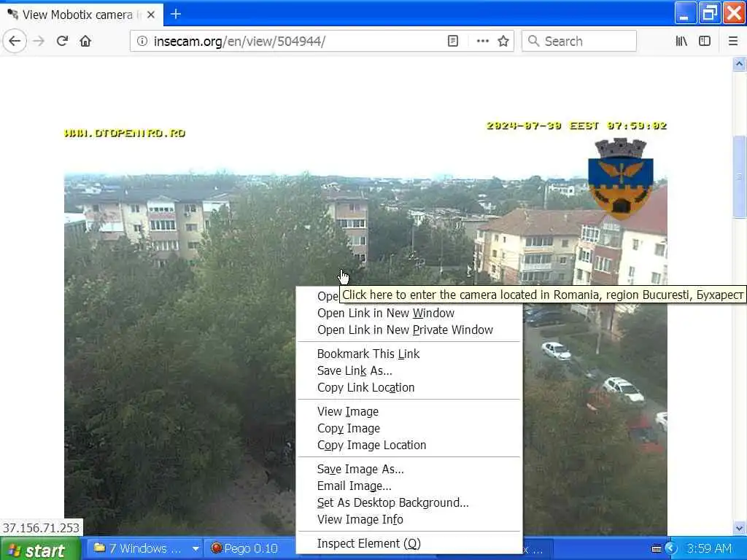Screen dimensions: 747x560
Task: Select the View Mobotix camera tab
Action: pyautogui.click(x=82, y=15)
